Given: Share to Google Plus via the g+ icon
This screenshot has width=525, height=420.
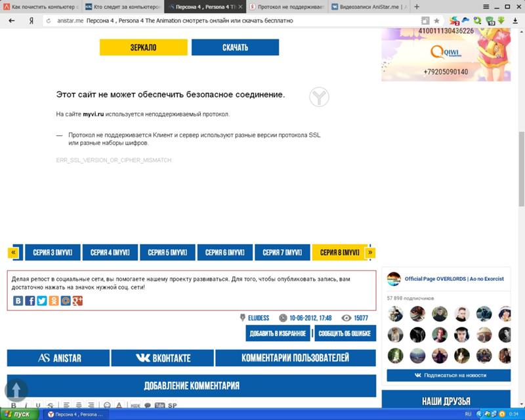Looking at the screenshot, I should [77, 301].
